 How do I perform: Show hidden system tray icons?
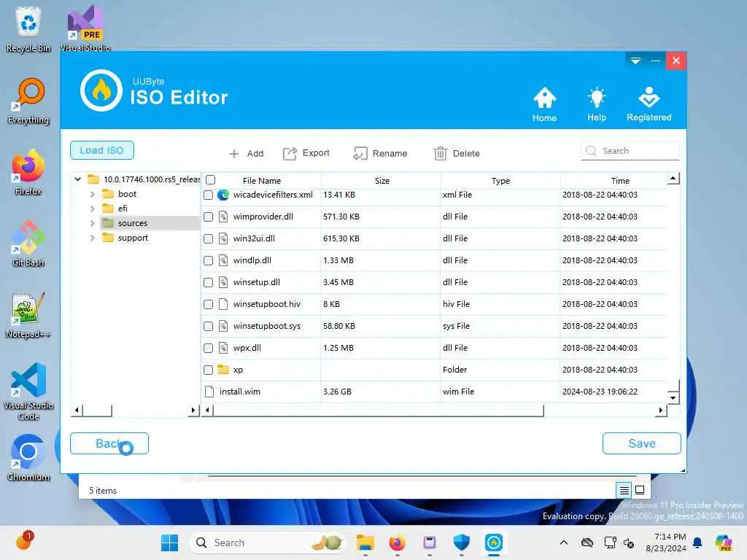(x=564, y=542)
